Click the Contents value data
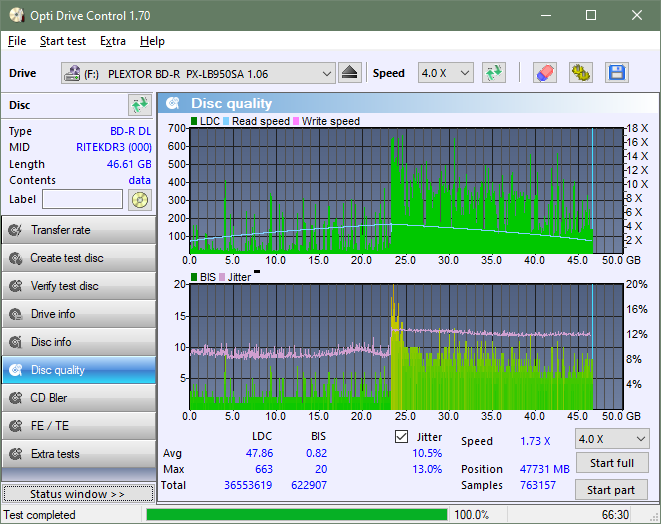This screenshot has height=524, width=661. 140,180
